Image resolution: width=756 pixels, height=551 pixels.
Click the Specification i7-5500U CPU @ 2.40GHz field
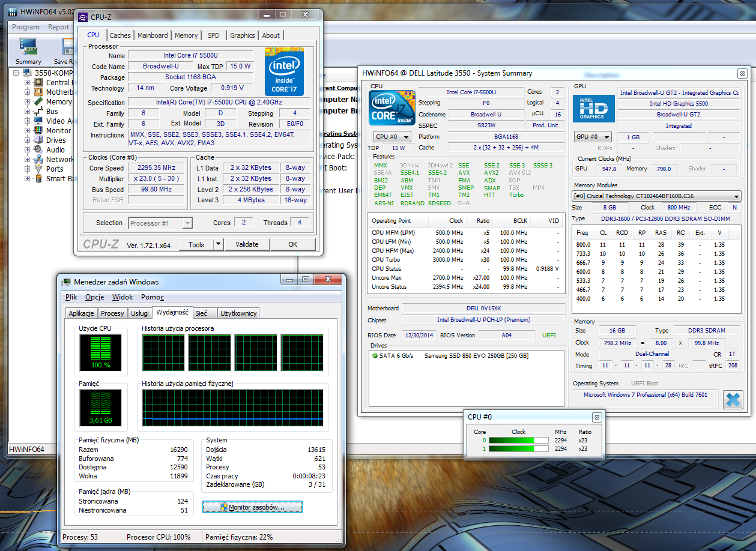[x=220, y=103]
